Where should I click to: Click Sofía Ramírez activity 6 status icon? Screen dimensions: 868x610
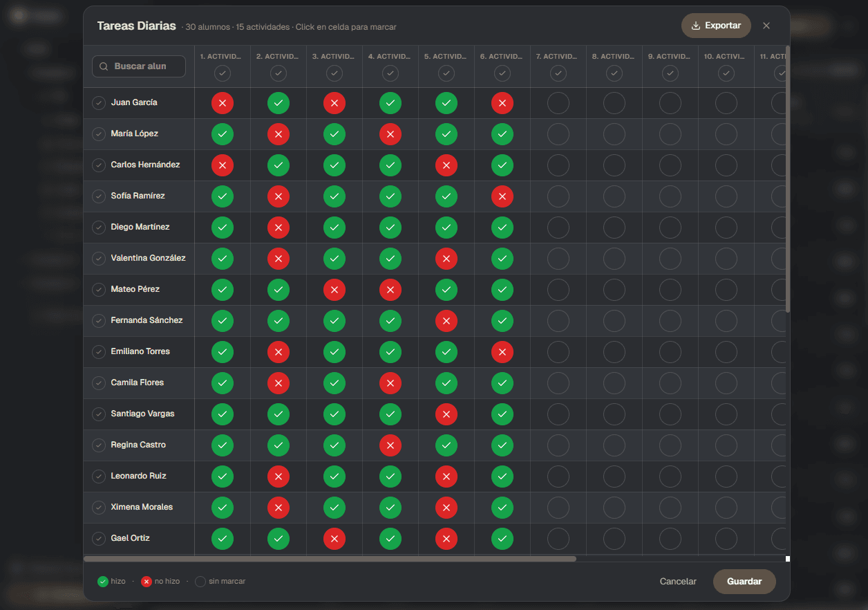tap(502, 197)
